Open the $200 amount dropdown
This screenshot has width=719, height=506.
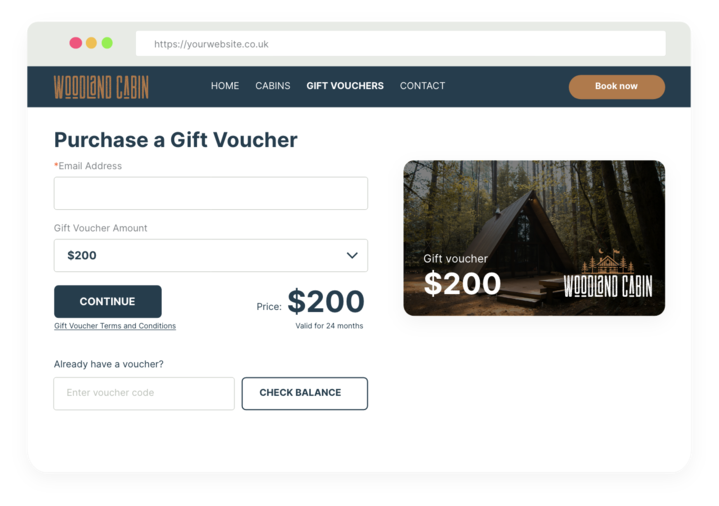click(211, 256)
